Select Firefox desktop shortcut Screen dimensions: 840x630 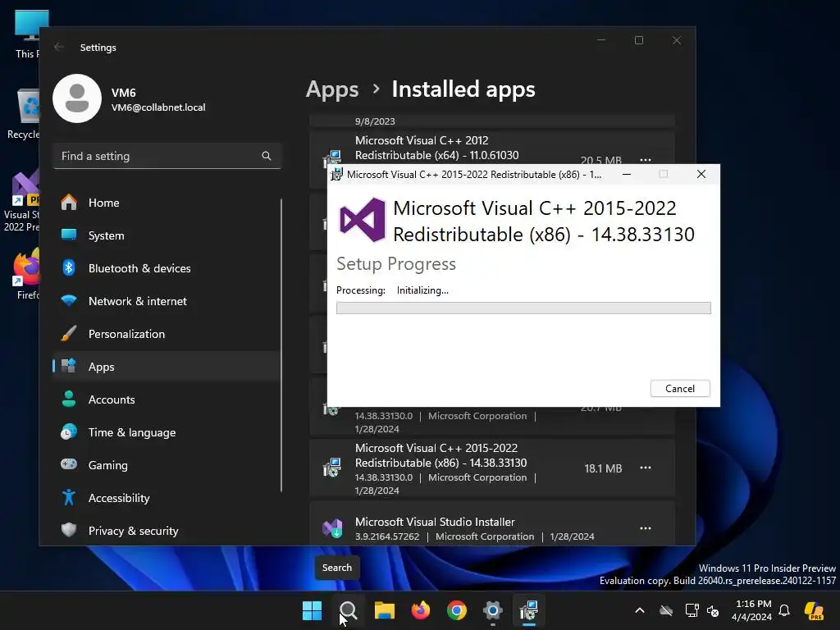pyautogui.click(x=27, y=275)
